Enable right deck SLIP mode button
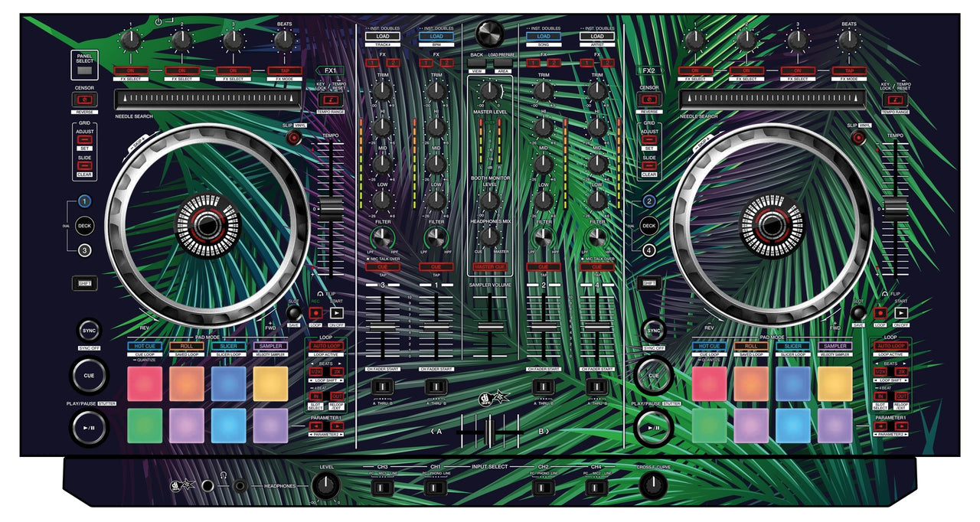Image resolution: width=980 pixels, height=522 pixels. click(x=858, y=138)
